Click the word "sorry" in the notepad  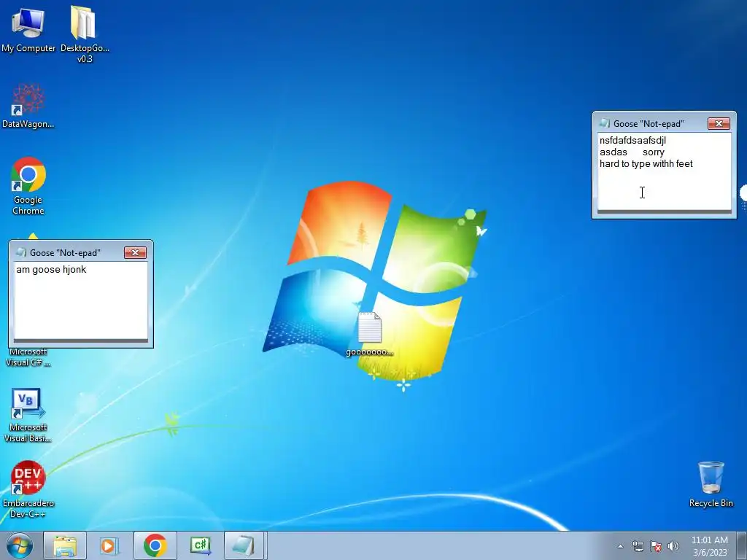[653, 152]
